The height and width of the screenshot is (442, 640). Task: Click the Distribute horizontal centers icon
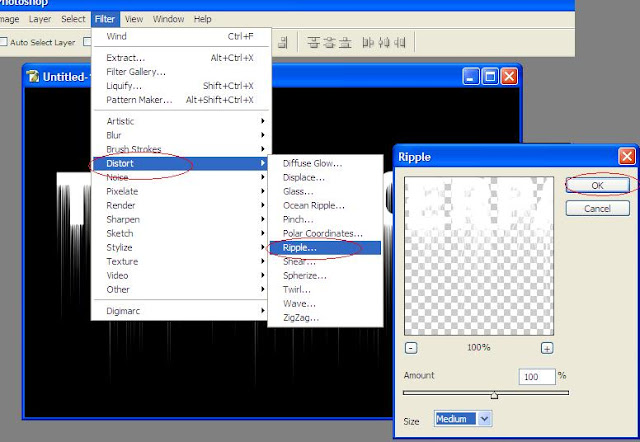click(384, 42)
